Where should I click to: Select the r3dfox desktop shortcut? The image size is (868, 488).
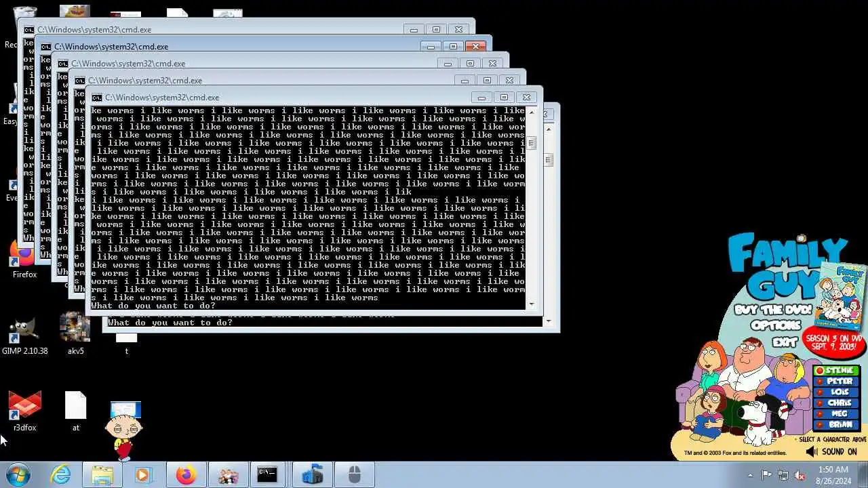tap(24, 411)
